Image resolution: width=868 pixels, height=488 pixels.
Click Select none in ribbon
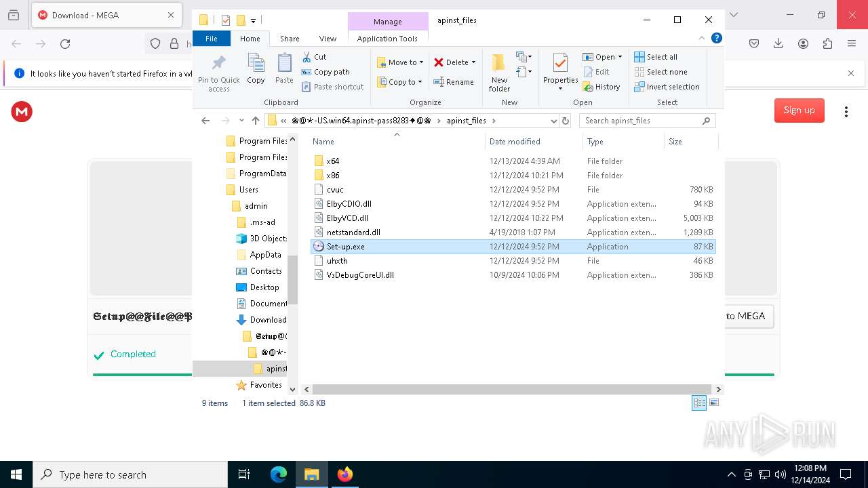660,72
